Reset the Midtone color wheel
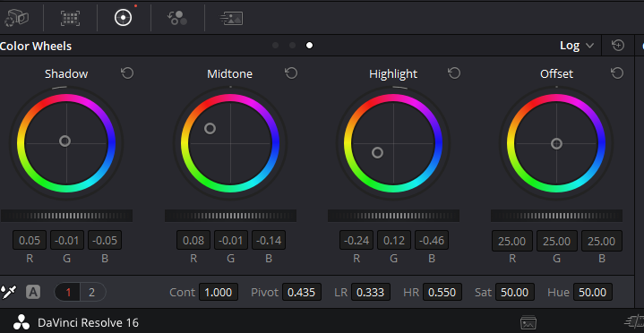This screenshot has width=644, height=333. (291, 73)
